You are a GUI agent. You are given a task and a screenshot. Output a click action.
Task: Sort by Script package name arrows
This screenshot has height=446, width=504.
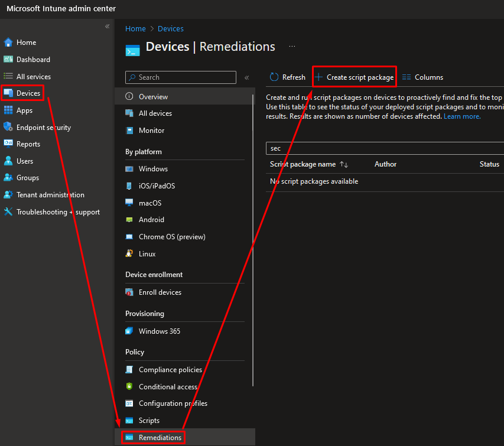click(x=344, y=165)
